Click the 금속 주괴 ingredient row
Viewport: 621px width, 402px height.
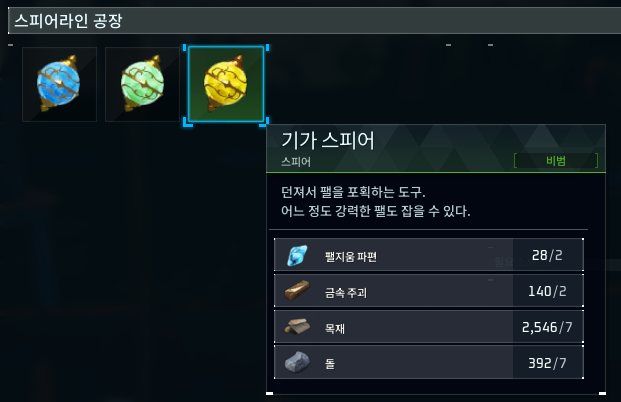click(429, 291)
